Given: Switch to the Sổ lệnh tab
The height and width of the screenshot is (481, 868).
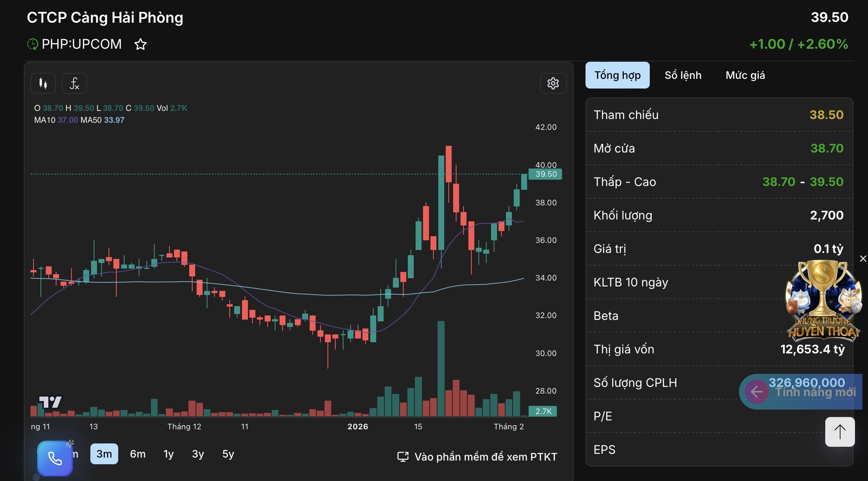Looking at the screenshot, I should [683, 75].
